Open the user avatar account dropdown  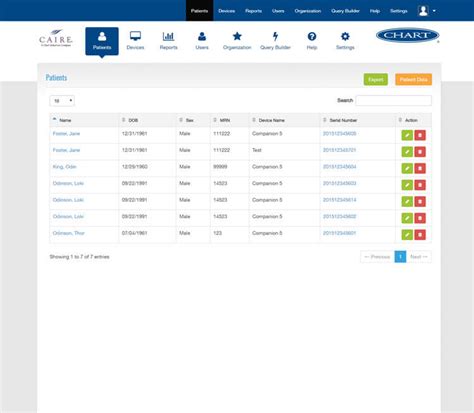point(427,11)
